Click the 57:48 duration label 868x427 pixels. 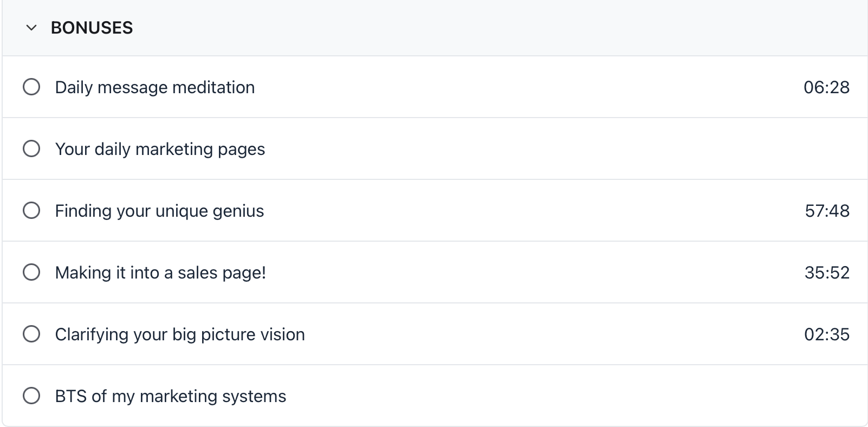tap(827, 211)
